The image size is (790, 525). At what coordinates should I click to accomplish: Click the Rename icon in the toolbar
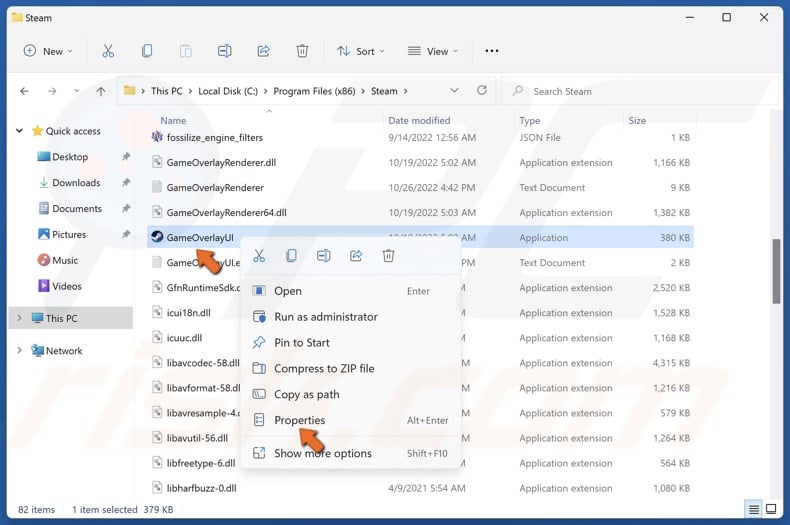pos(225,51)
